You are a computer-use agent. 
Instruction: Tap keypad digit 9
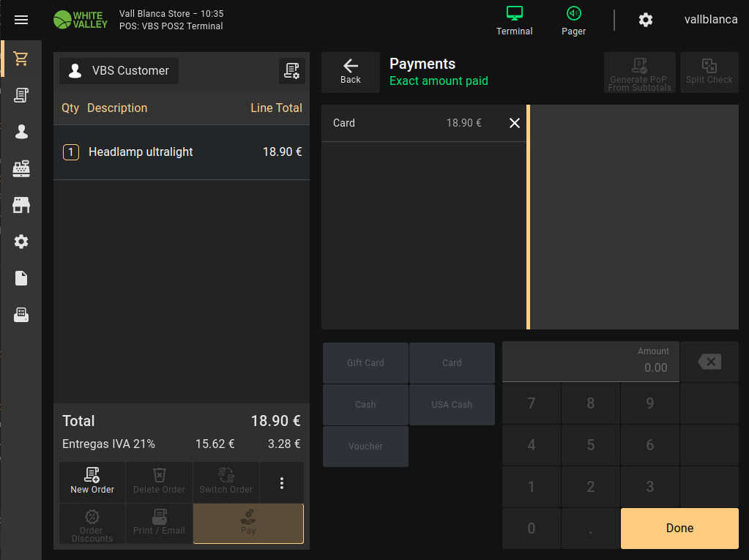(x=649, y=403)
